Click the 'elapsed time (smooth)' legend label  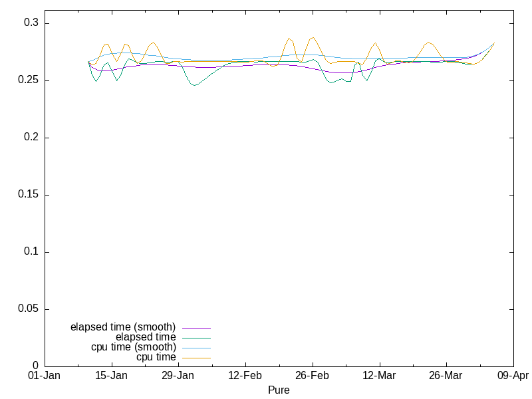[123, 327]
